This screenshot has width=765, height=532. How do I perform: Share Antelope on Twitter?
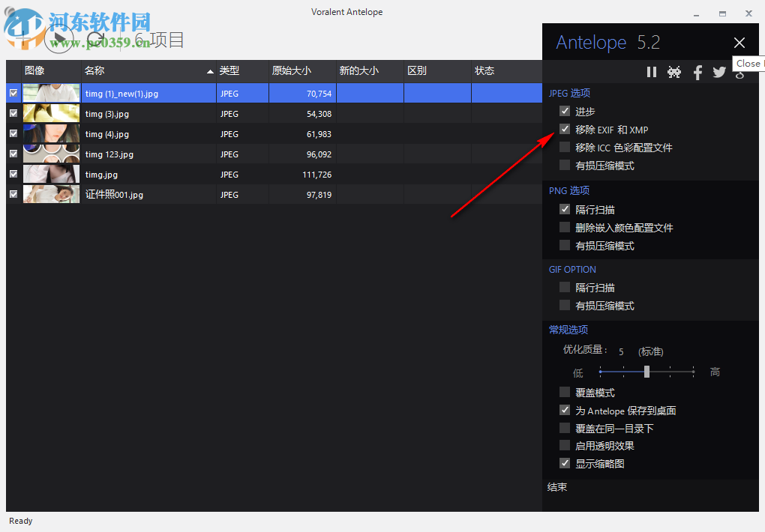click(x=718, y=72)
